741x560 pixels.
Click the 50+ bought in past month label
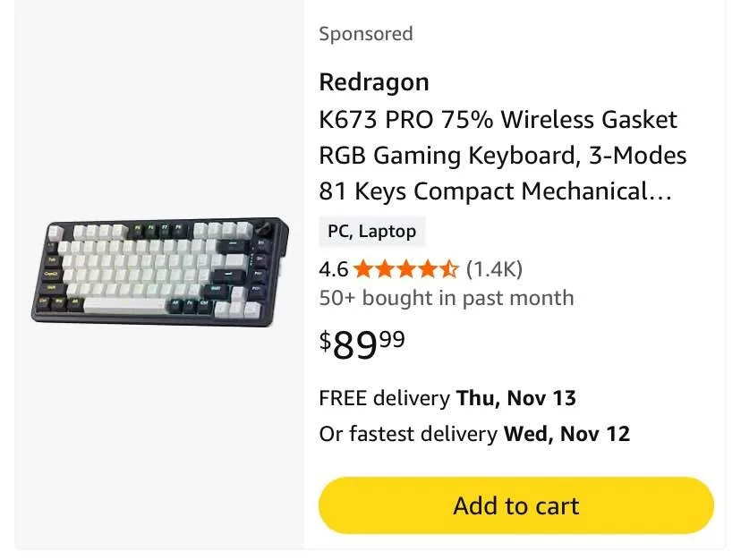pos(446,298)
